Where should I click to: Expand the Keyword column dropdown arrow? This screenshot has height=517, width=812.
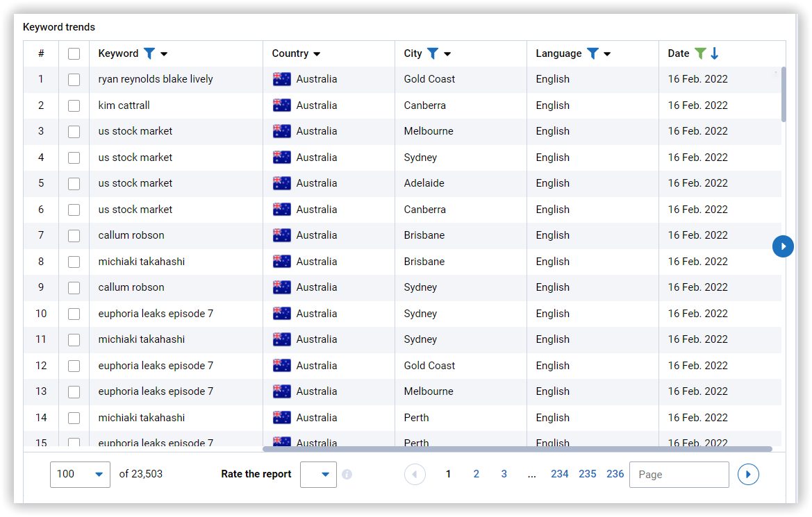pos(164,54)
